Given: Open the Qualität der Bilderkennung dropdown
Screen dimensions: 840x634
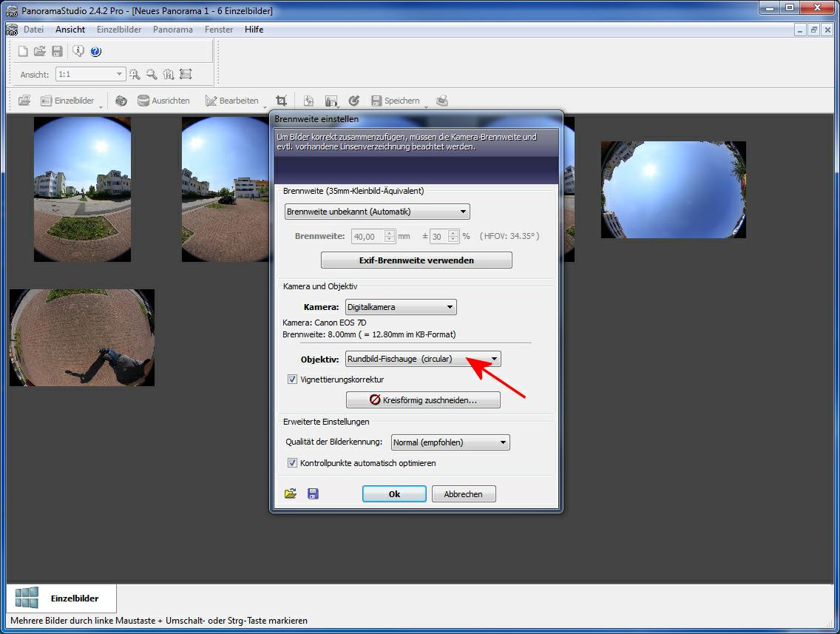Looking at the screenshot, I should pyautogui.click(x=450, y=442).
